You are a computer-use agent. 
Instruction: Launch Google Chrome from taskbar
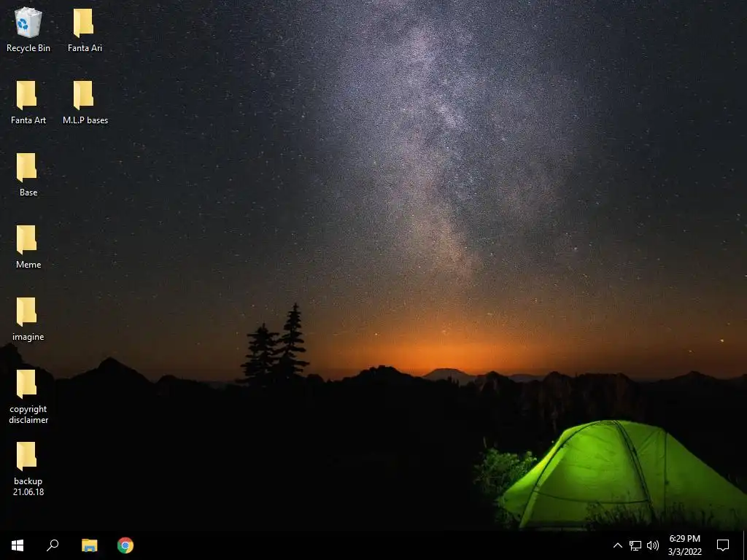coord(125,545)
